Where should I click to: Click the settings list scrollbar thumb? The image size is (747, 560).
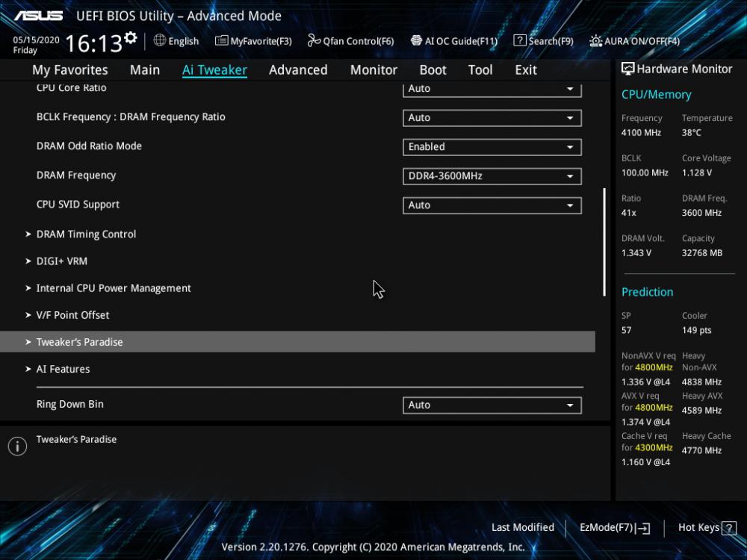pos(604,242)
